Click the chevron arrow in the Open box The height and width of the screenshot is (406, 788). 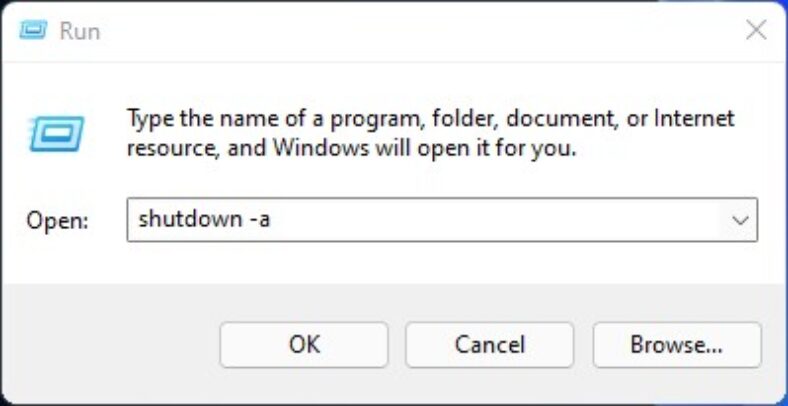[740, 220]
